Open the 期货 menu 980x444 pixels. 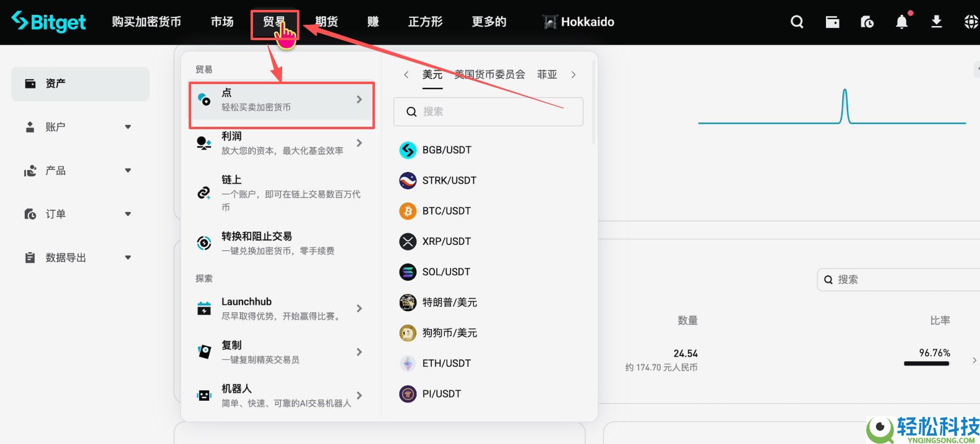click(327, 22)
